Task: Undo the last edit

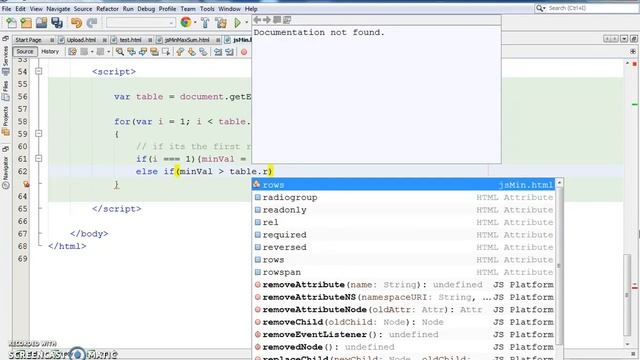Action: click(x=76, y=22)
